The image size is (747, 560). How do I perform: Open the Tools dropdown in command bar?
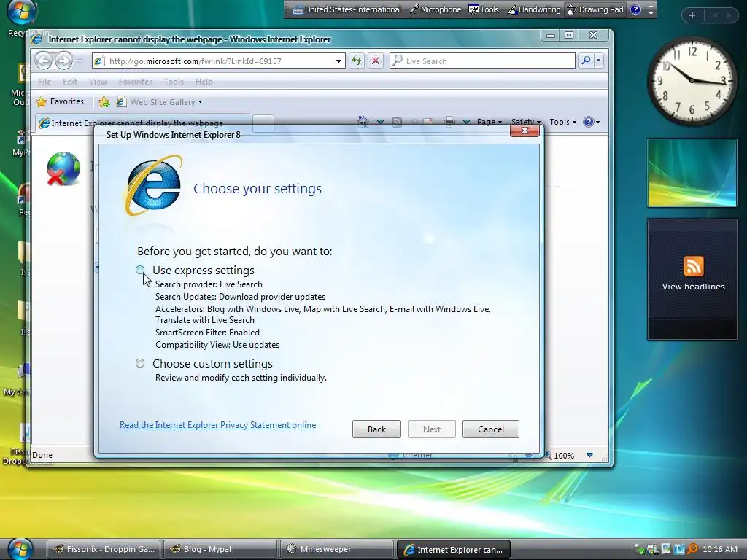tap(562, 122)
